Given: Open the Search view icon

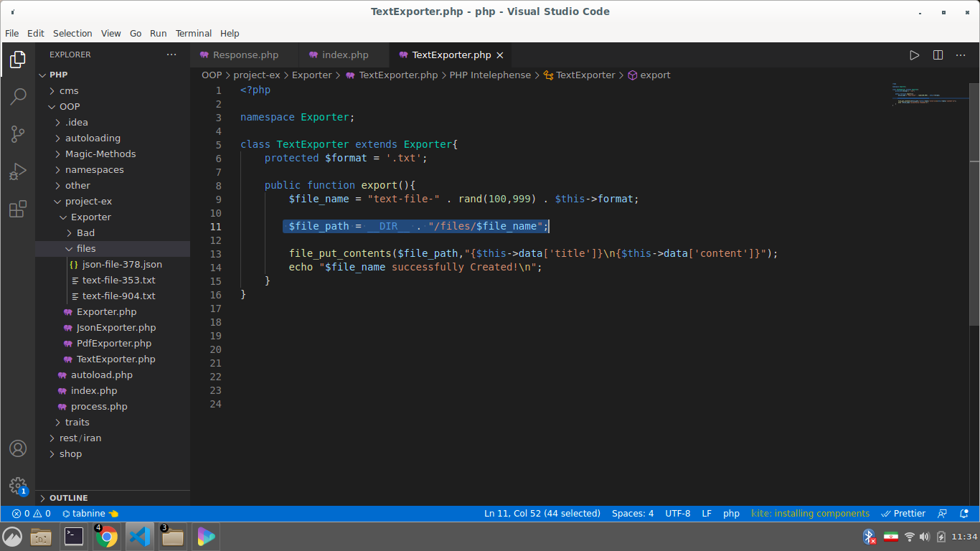Looking at the screenshot, I should pos(18,97).
